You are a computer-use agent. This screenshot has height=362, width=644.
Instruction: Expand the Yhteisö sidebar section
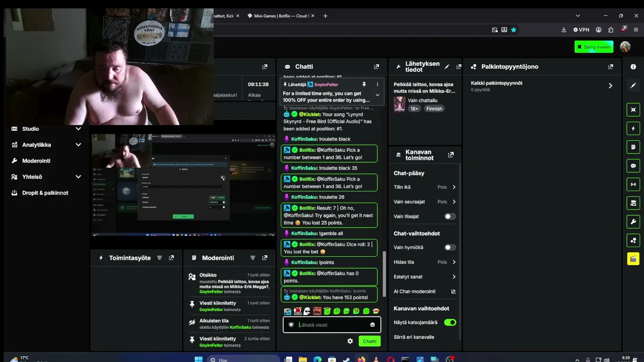click(78, 177)
